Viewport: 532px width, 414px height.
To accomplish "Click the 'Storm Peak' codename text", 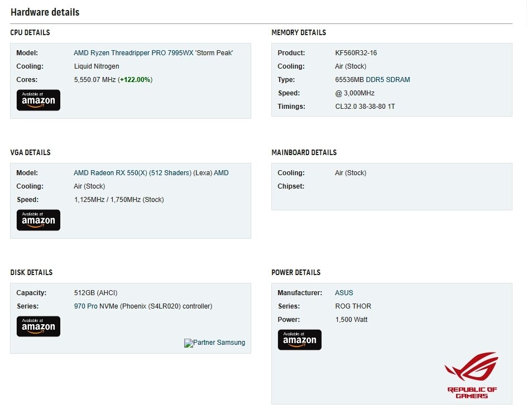I will [x=214, y=53].
